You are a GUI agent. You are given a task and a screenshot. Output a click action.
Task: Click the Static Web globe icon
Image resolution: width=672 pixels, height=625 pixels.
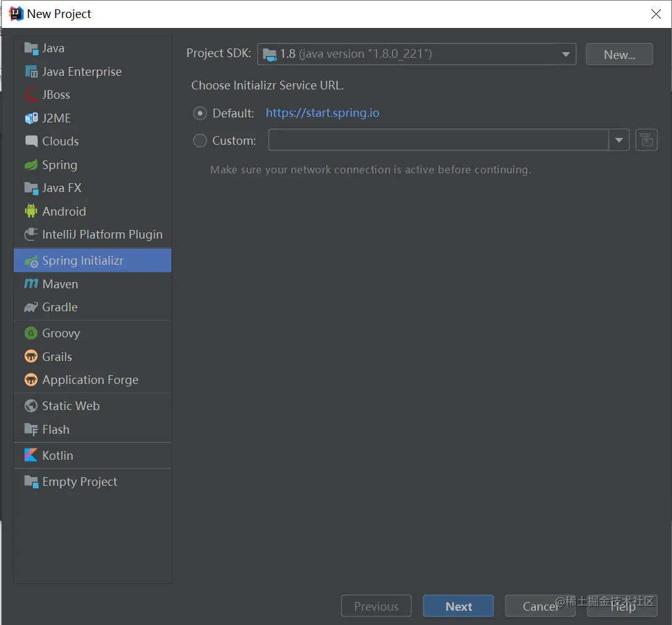[31, 406]
